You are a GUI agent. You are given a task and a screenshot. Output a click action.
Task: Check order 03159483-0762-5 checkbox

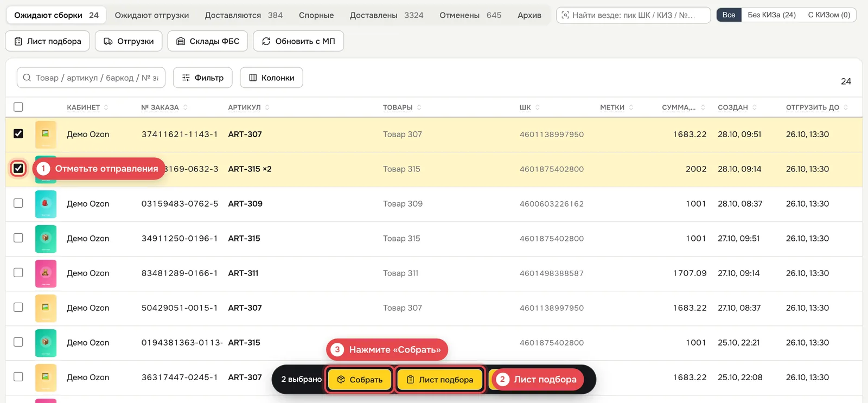point(18,203)
